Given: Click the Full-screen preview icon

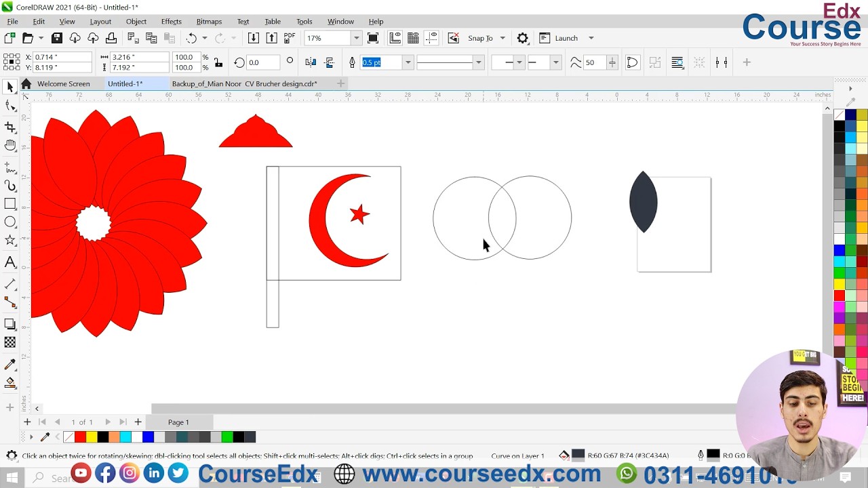Looking at the screenshot, I should (373, 38).
